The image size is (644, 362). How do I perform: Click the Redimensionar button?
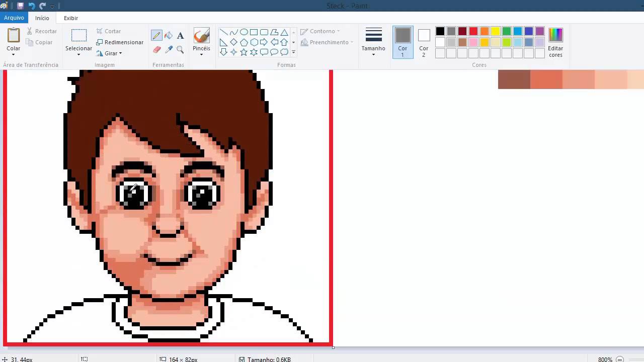(120, 42)
